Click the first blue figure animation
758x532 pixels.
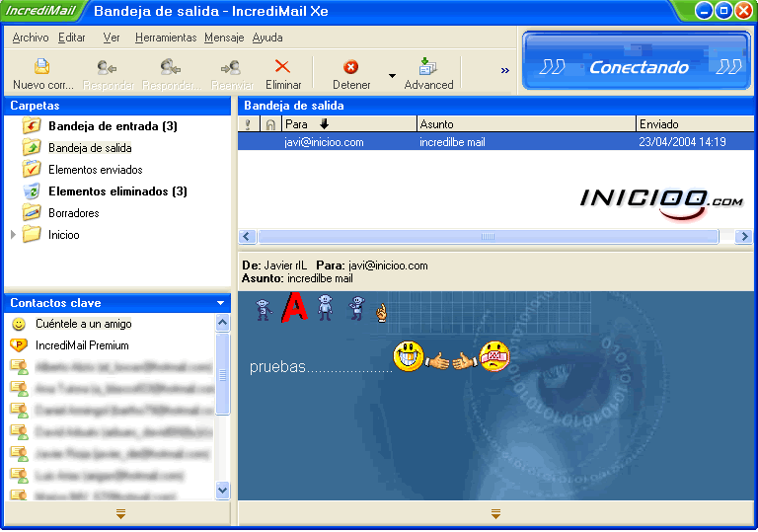click(x=264, y=310)
